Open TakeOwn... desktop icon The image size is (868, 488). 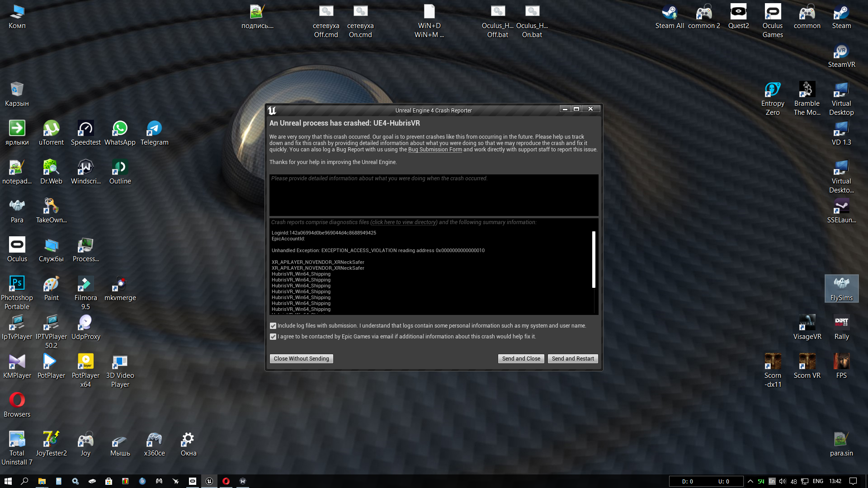click(x=51, y=211)
